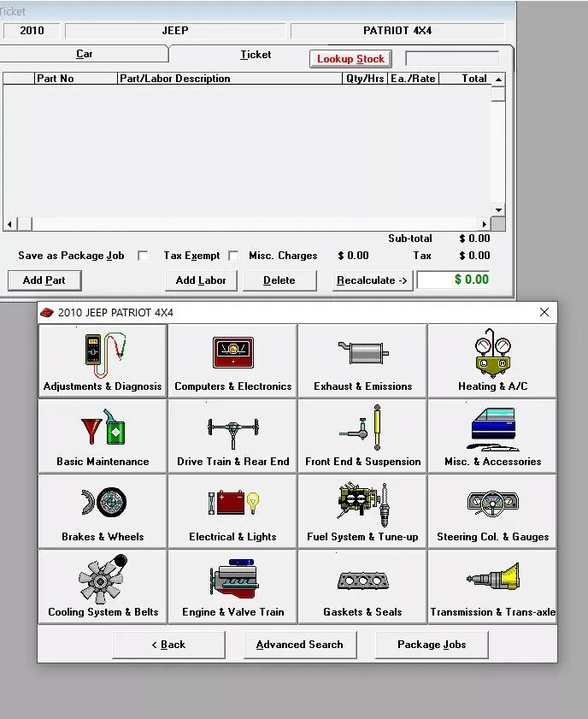The image size is (588, 719).
Task: Click the Total column header
Action: click(x=465, y=79)
